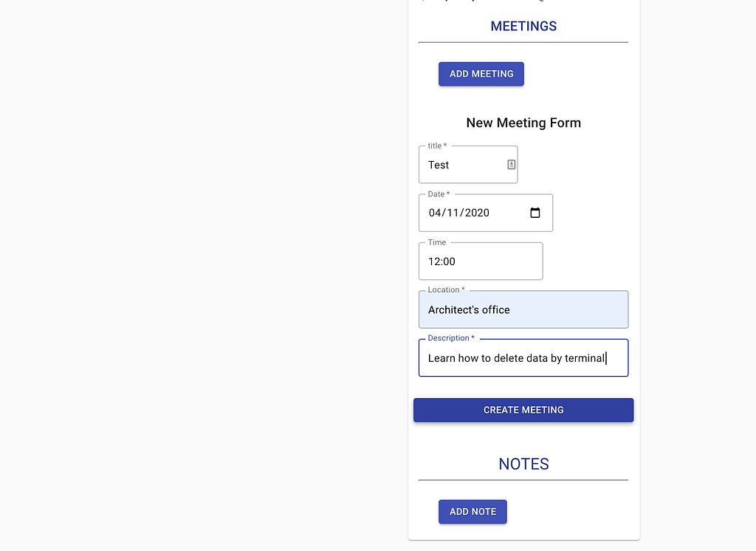Select the month segment 04 in Date

tap(435, 213)
